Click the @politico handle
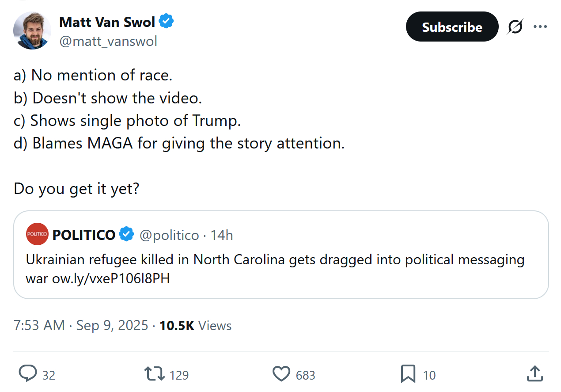This screenshot has width=561, height=392. (169, 235)
